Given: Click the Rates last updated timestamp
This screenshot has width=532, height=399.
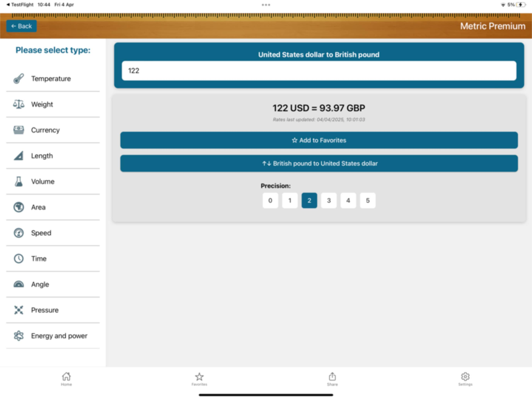Looking at the screenshot, I should (319, 119).
